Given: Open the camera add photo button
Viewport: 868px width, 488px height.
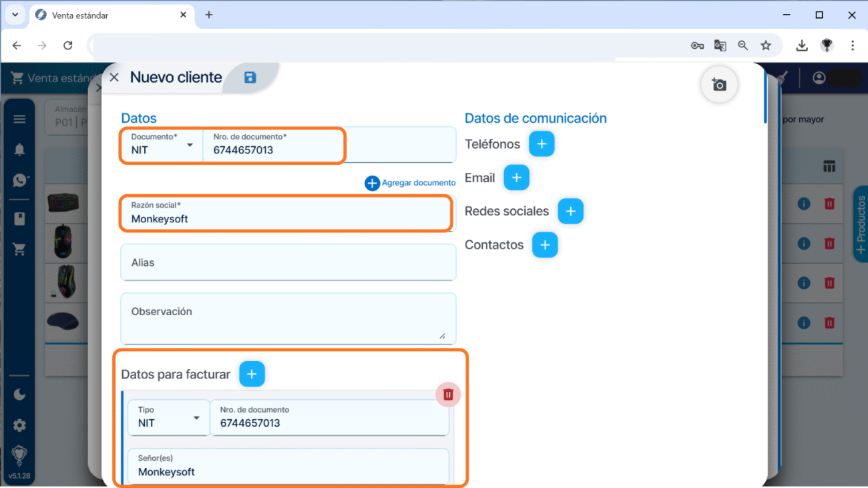Looking at the screenshot, I should (x=719, y=85).
